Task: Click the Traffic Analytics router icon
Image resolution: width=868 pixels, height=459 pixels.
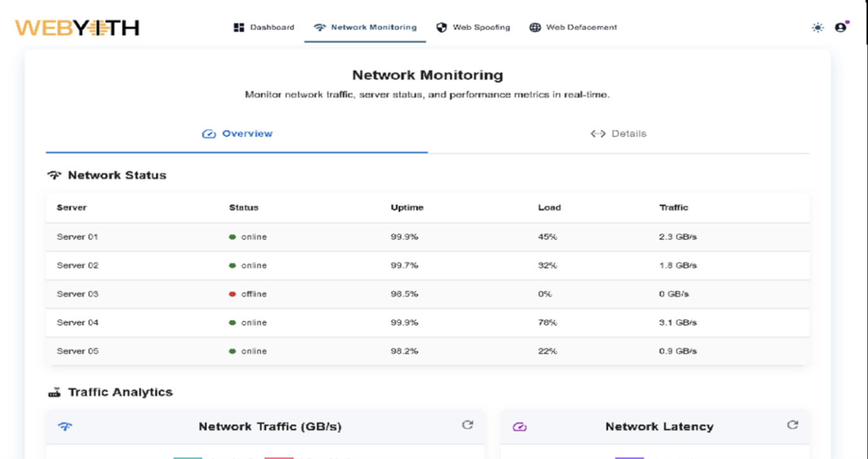Action: [55, 392]
